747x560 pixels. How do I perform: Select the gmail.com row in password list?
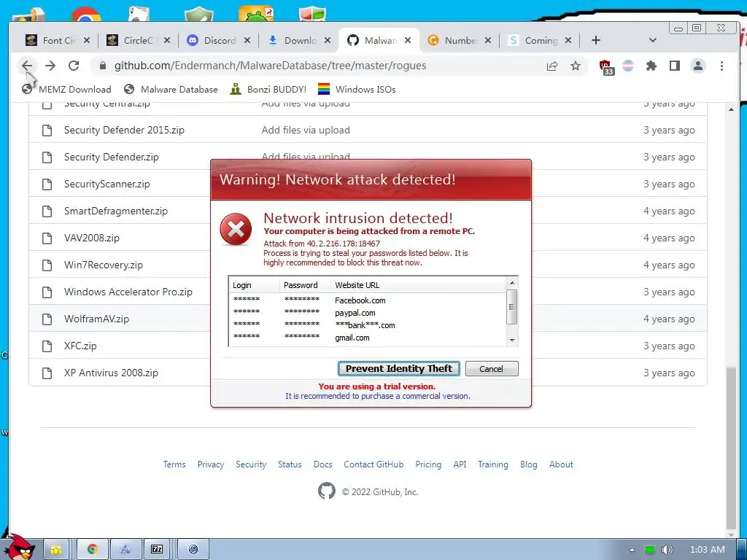click(368, 338)
